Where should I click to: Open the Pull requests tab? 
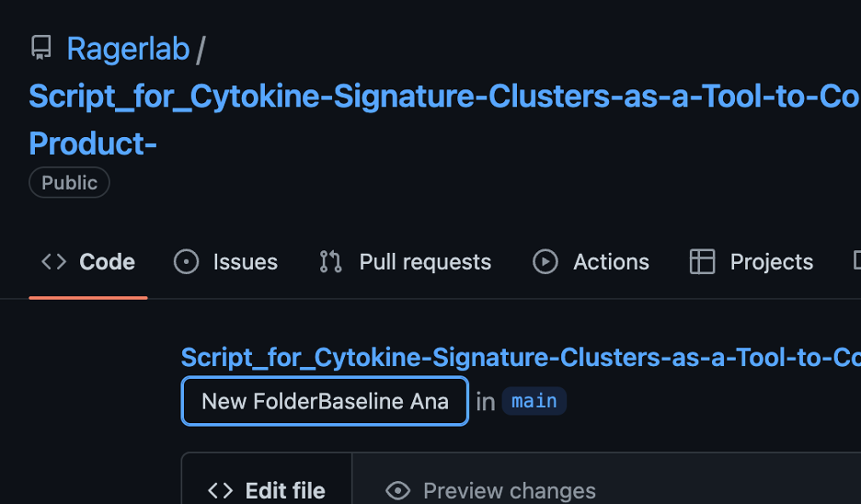[x=424, y=262]
